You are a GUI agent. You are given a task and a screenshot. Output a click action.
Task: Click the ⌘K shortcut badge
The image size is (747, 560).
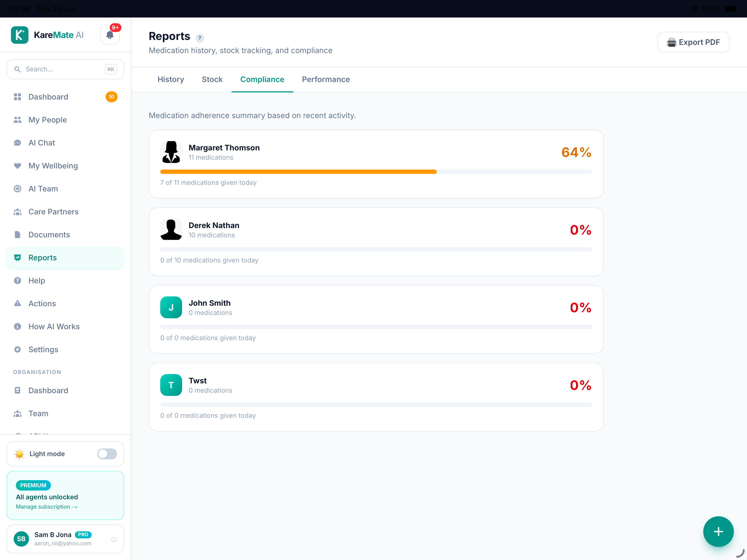pyautogui.click(x=111, y=69)
